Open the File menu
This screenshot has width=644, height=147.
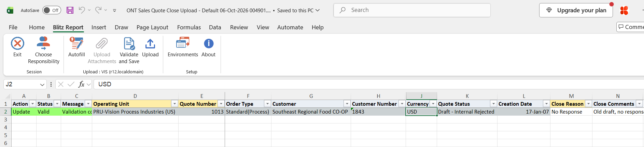[x=13, y=27]
